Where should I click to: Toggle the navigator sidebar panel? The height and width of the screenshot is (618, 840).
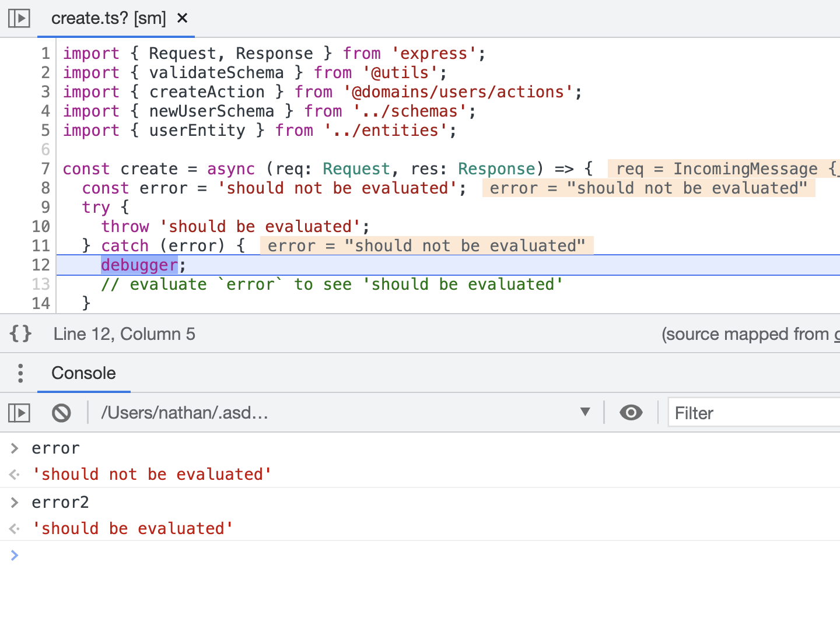click(x=19, y=18)
